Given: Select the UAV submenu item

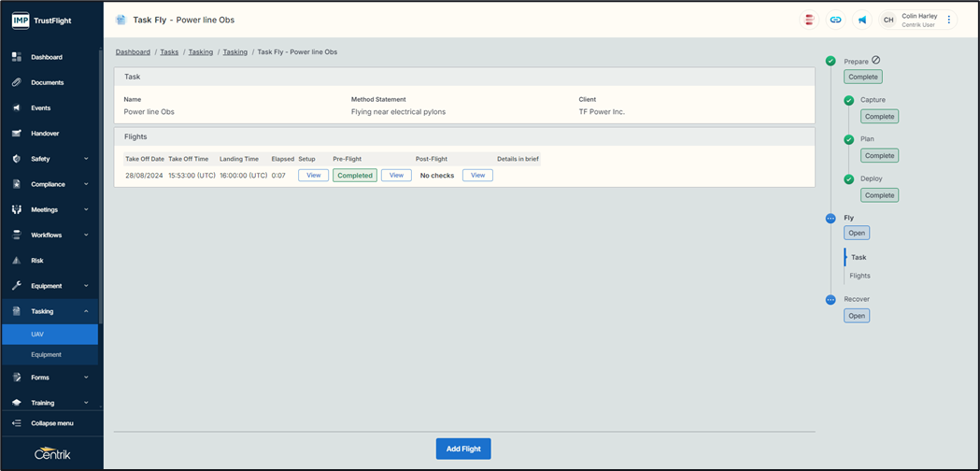Looking at the screenshot, I should point(38,334).
